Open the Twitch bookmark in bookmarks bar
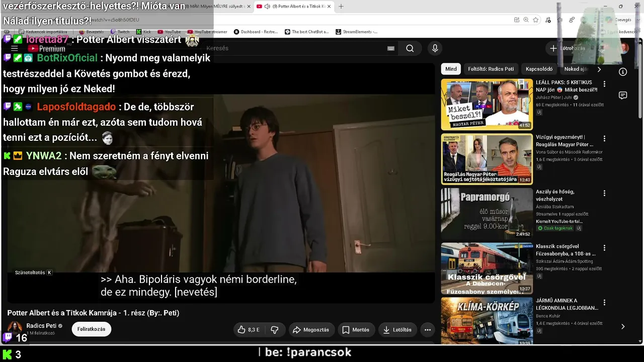This screenshot has height=362, width=644. pyautogui.click(x=120, y=32)
